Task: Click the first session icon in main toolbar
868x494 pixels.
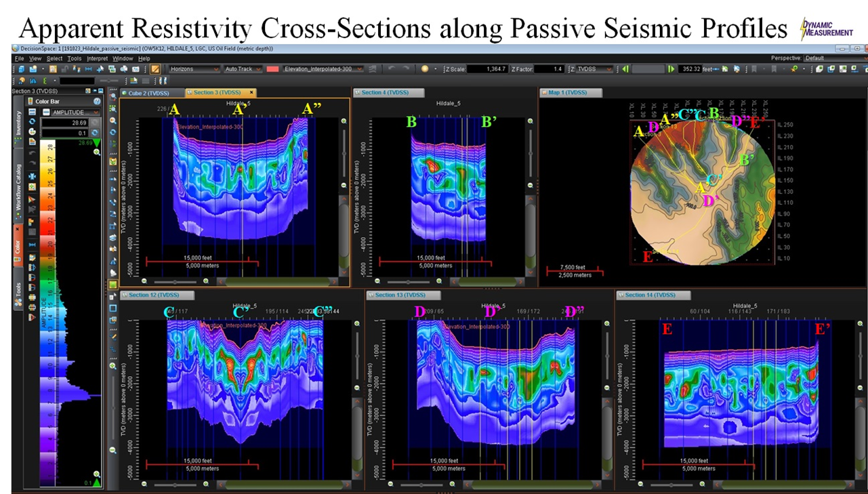Action: point(21,69)
